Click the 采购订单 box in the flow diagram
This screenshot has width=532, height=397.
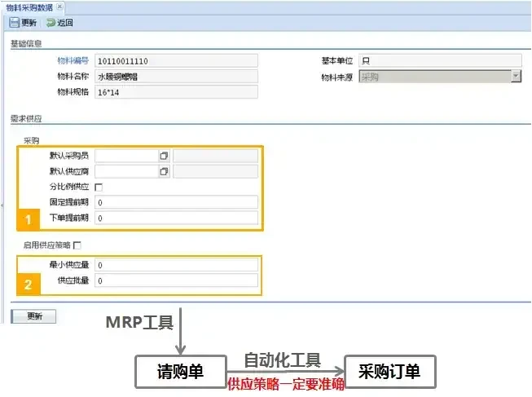pyautogui.click(x=390, y=372)
